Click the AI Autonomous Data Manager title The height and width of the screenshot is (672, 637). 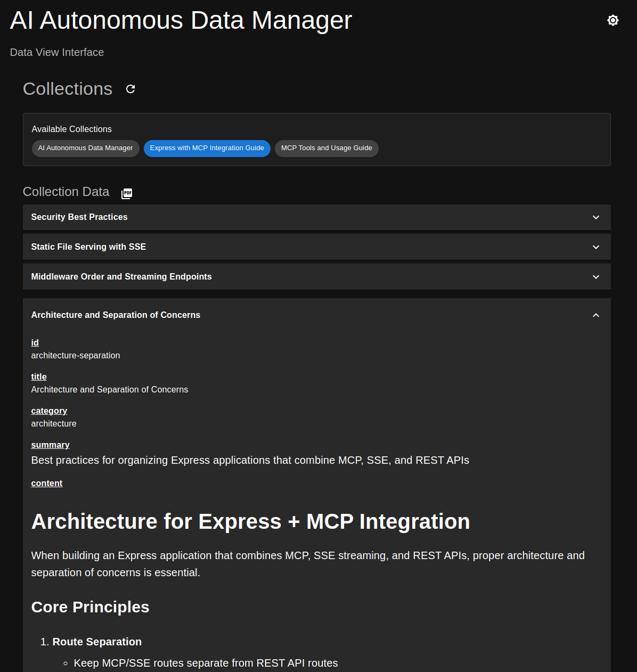point(181,20)
